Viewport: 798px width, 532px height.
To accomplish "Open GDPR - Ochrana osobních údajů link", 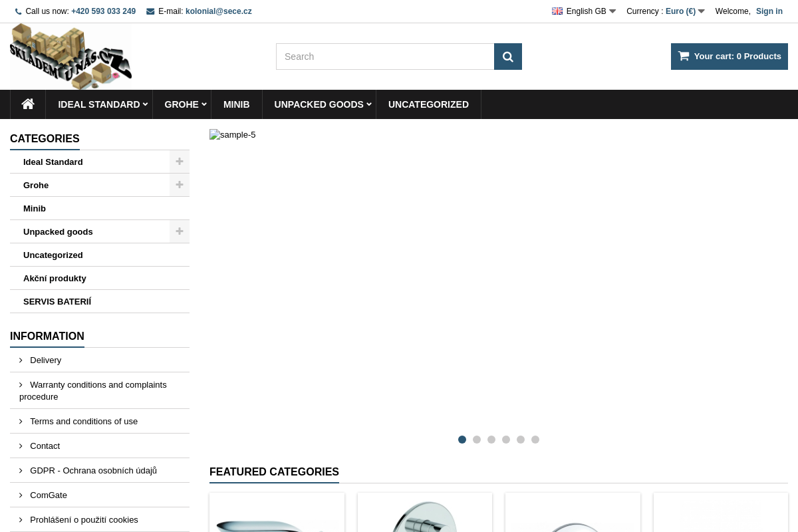I will pos(93,470).
